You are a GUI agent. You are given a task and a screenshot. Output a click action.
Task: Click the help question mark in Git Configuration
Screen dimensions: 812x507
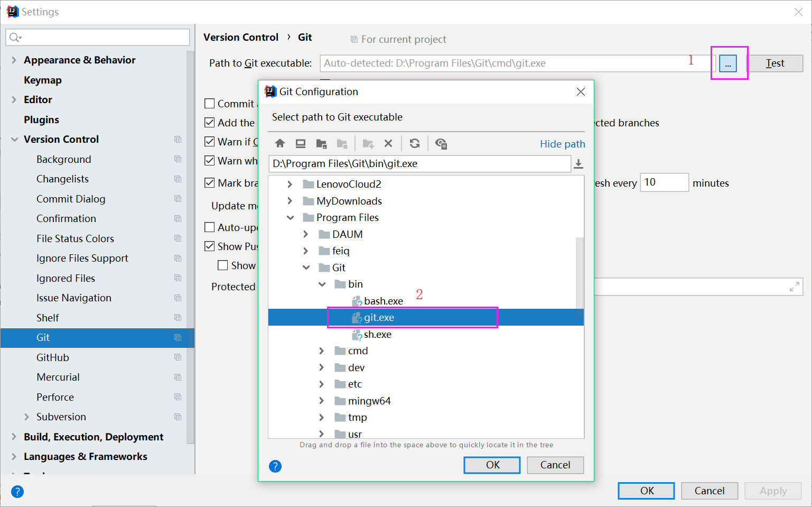275,466
